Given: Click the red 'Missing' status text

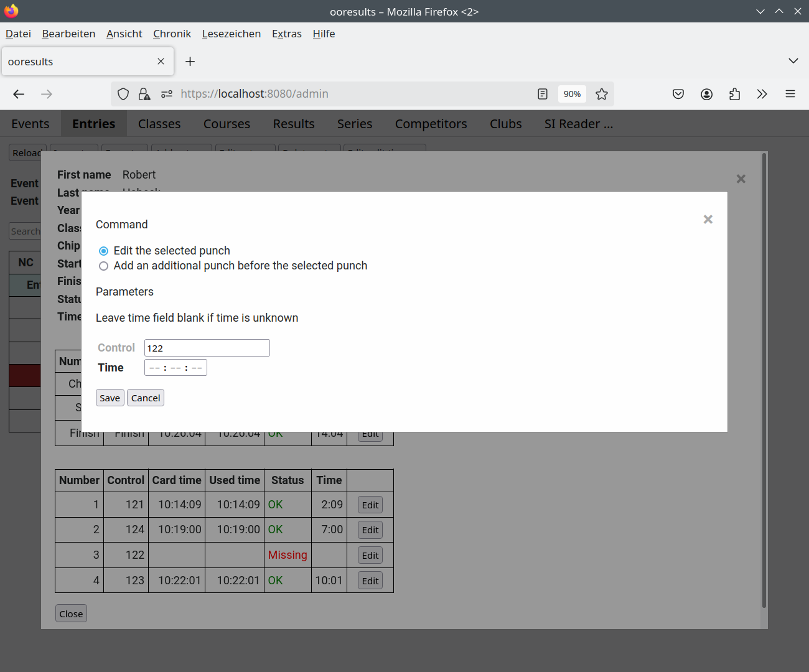Looking at the screenshot, I should click(x=288, y=555).
